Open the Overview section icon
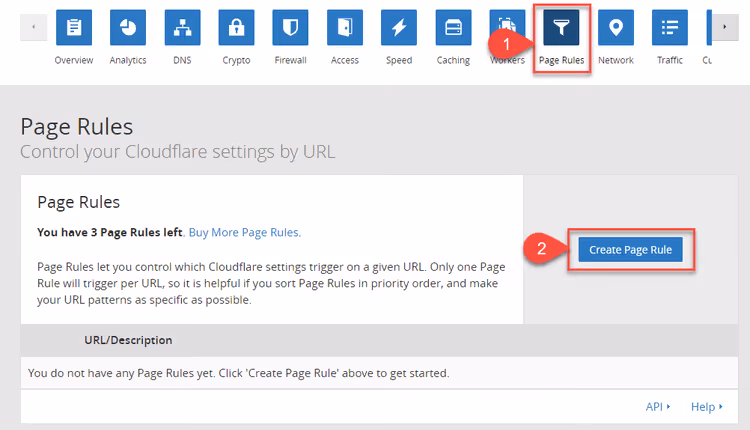The height and width of the screenshot is (430, 750). (x=74, y=28)
